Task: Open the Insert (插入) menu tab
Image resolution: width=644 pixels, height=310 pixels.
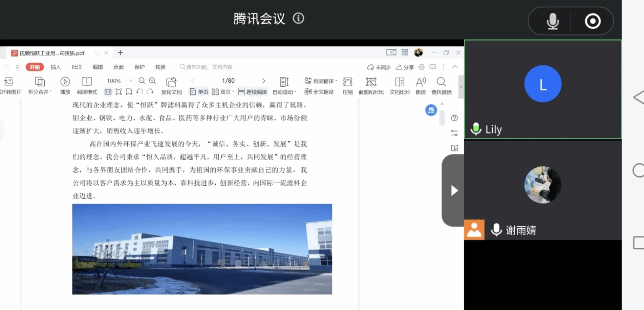Action: [x=56, y=67]
